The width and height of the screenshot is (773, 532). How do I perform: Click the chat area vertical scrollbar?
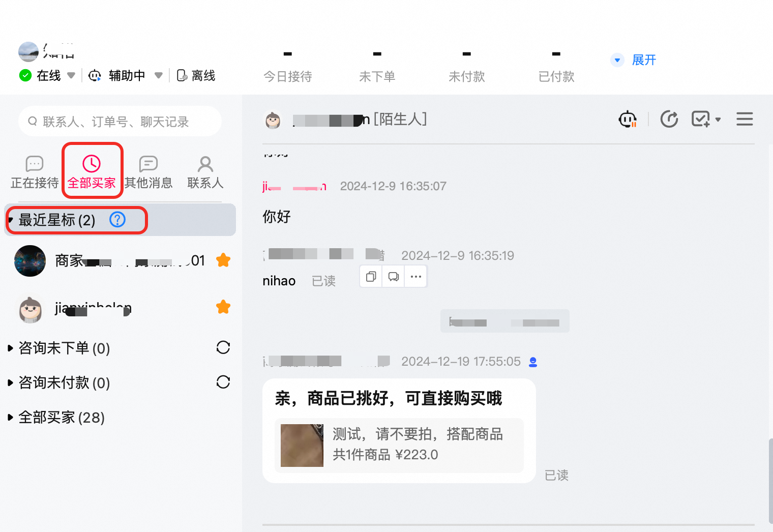point(770,480)
